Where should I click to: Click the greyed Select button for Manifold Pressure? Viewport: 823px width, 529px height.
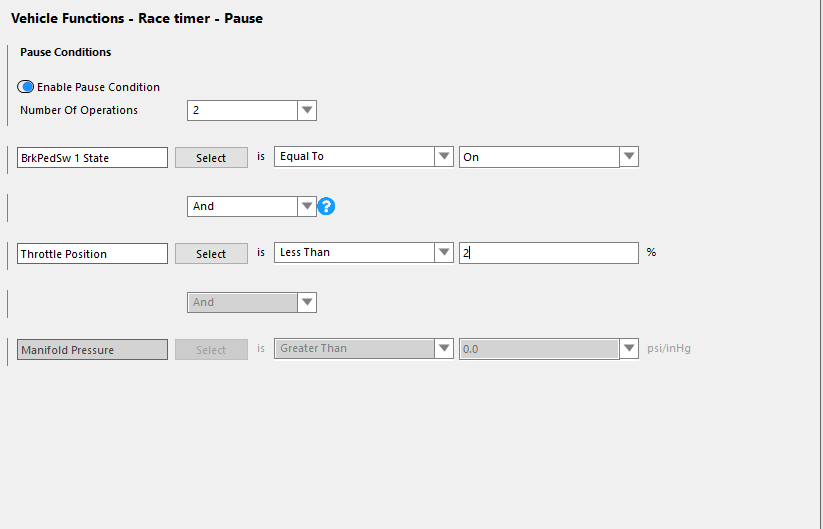point(211,350)
